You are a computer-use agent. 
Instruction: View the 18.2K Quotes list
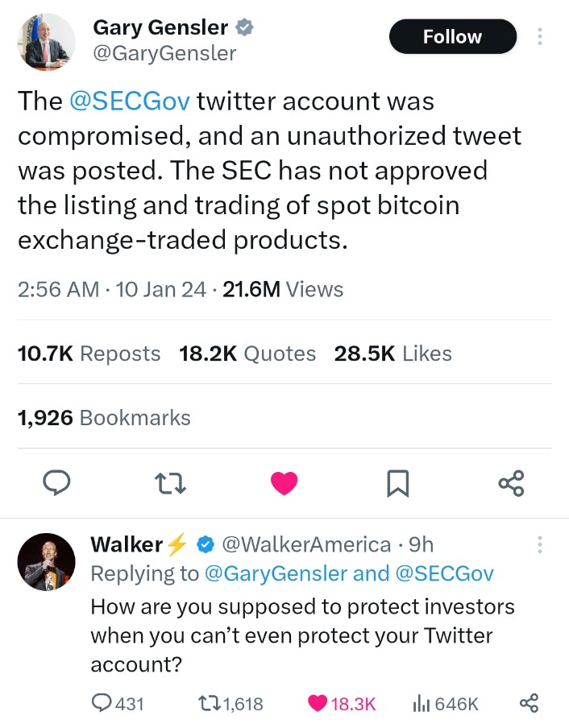pyautogui.click(x=247, y=354)
